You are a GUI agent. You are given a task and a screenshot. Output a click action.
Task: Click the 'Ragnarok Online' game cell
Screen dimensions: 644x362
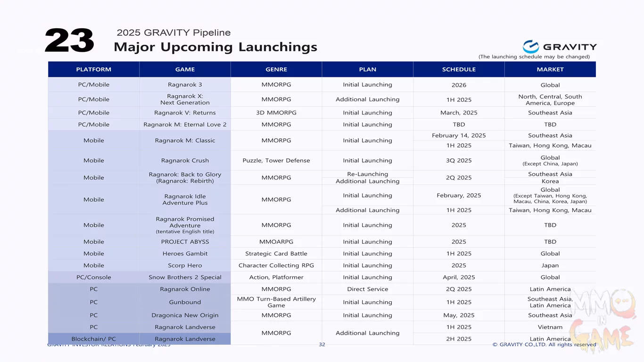tap(185, 289)
